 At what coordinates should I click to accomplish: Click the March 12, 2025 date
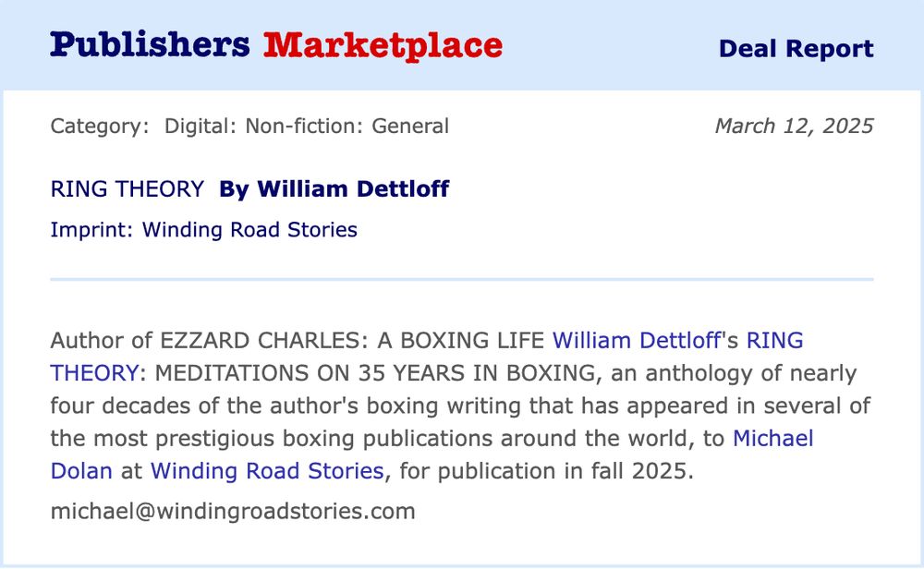tap(794, 126)
